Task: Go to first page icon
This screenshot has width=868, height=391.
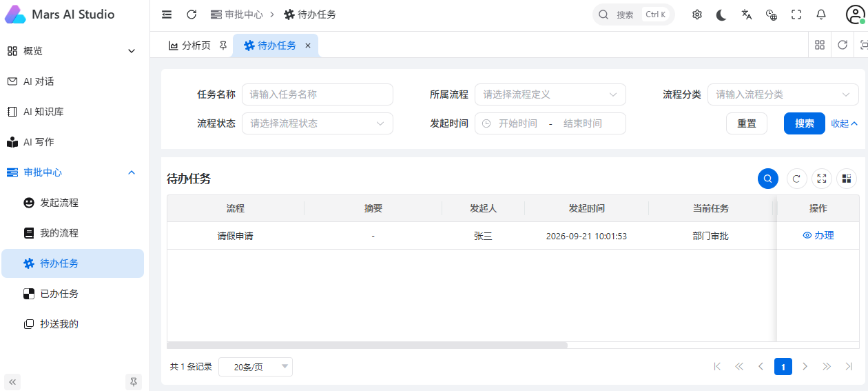Action: coord(717,367)
